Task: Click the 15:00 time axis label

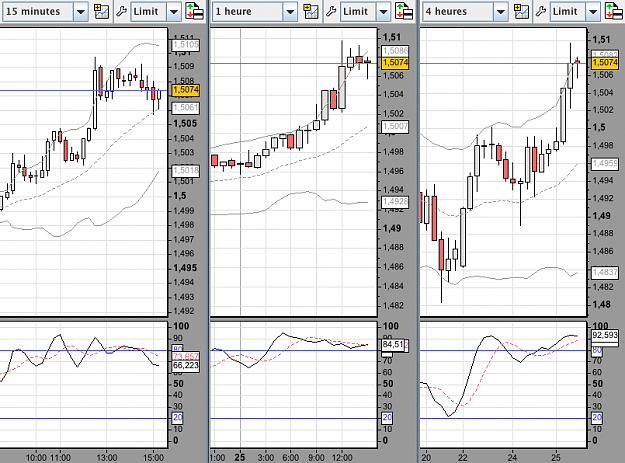Action: 153,457
